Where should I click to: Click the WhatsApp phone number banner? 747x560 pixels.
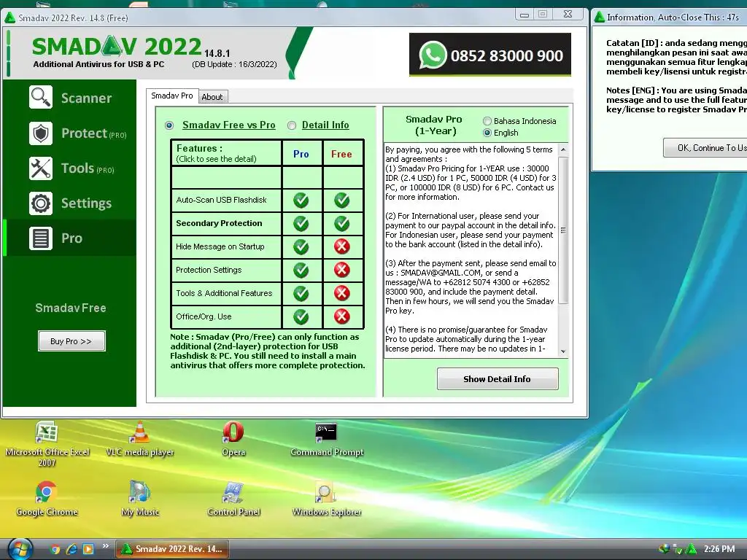pyautogui.click(x=489, y=55)
